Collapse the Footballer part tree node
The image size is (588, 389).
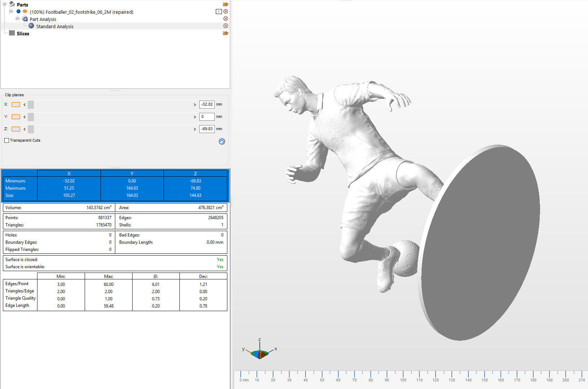[x=11, y=12]
